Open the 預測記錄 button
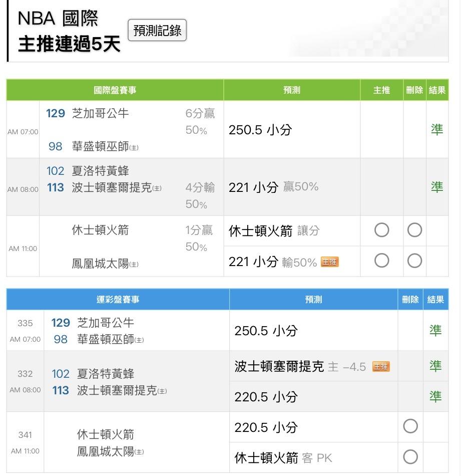The width and height of the screenshot is (466, 476). click(x=157, y=31)
